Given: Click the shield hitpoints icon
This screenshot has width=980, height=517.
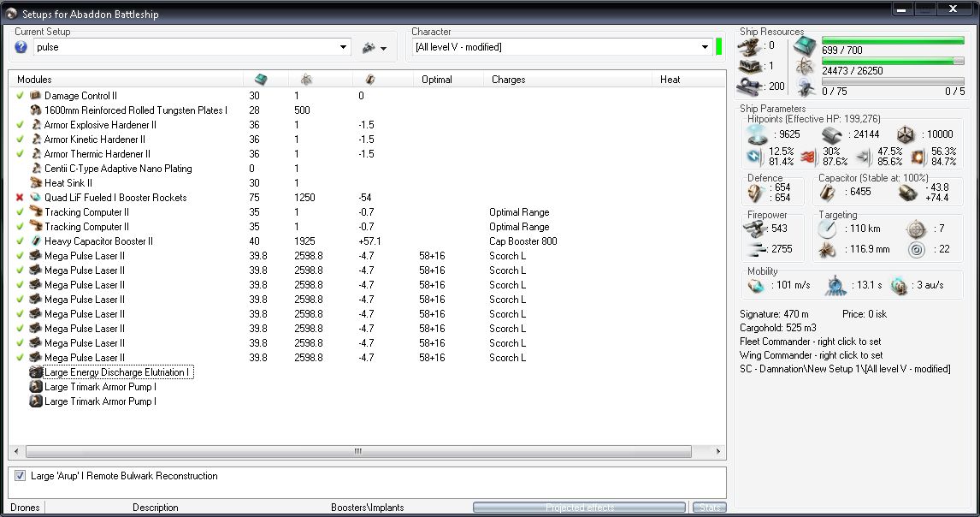Looking at the screenshot, I should coord(757,134).
